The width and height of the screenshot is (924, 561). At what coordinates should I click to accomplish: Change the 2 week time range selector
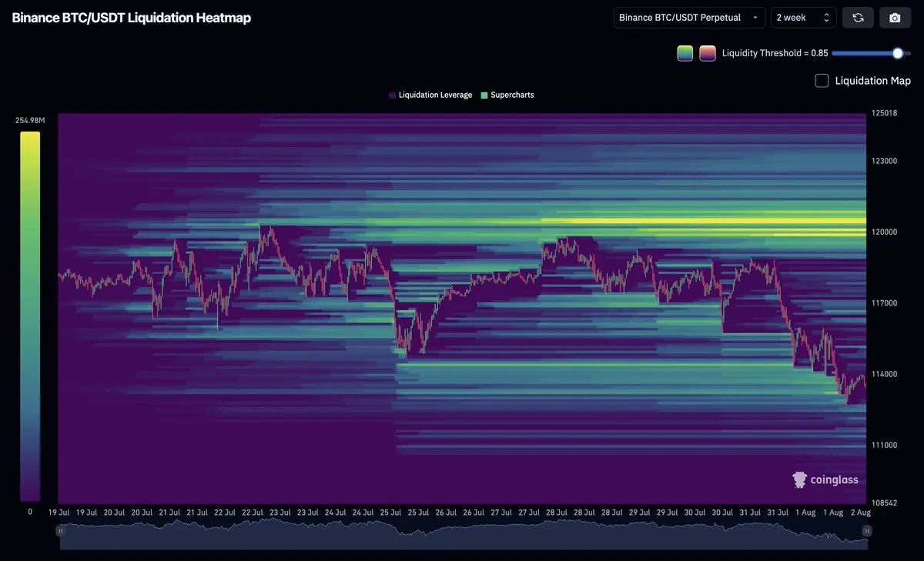(x=804, y=17)
